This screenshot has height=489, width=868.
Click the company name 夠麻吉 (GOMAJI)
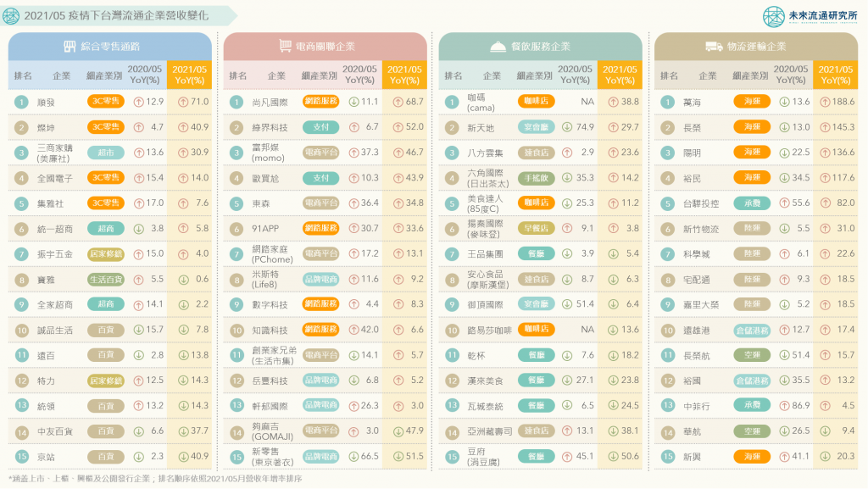(272, 431)
